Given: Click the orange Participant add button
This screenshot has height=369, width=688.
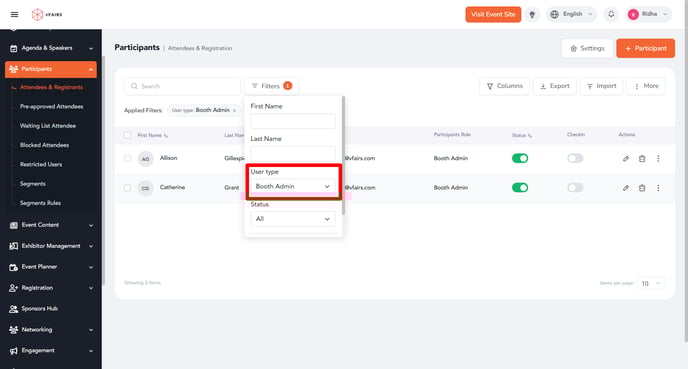Looking at the screenshot, I should 645,48.
